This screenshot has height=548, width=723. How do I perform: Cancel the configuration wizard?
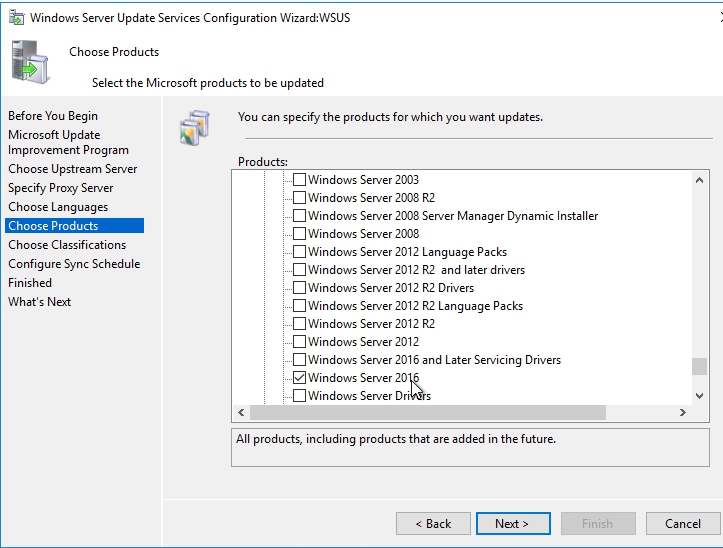682,523
